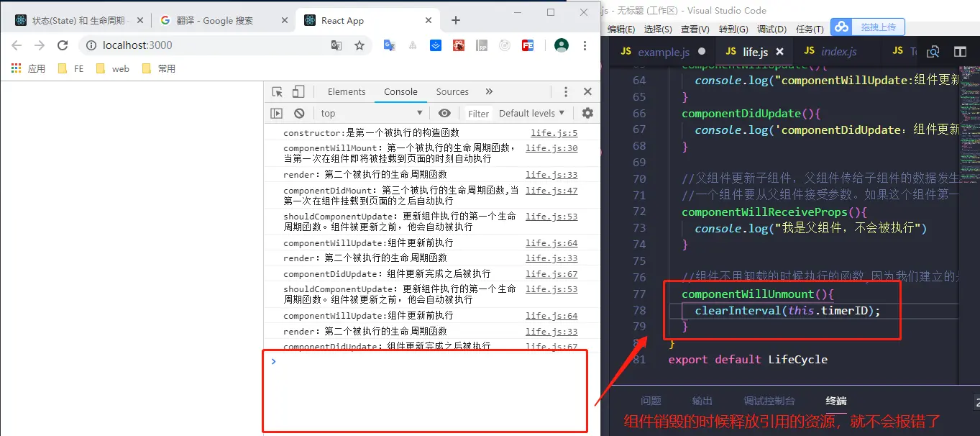The image size is (980, 436).
Task: Switch to the Sources tab in DevTools
Action: (452, 91)
